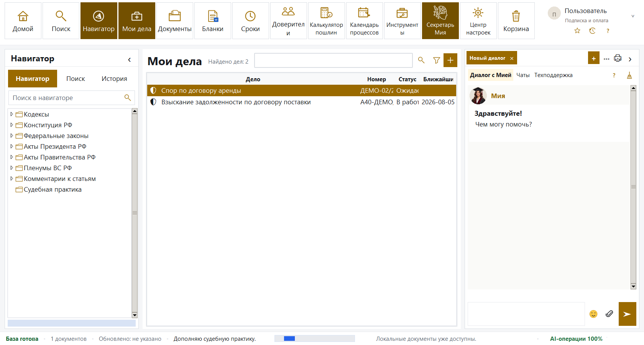Open the Чаты tab
Image resolution: width=644 pixels, height=345 pixels.
pyautogui.click(x=523, y=75)
